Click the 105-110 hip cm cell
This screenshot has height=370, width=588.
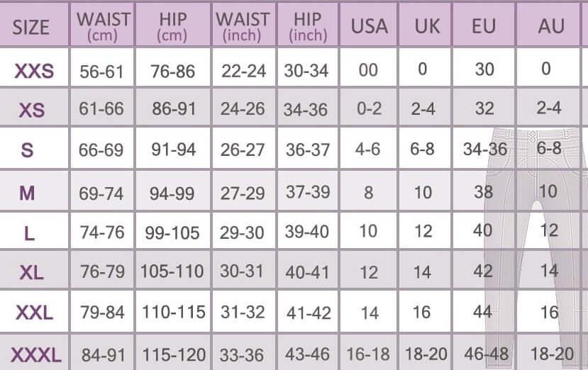tap(174, 272)
